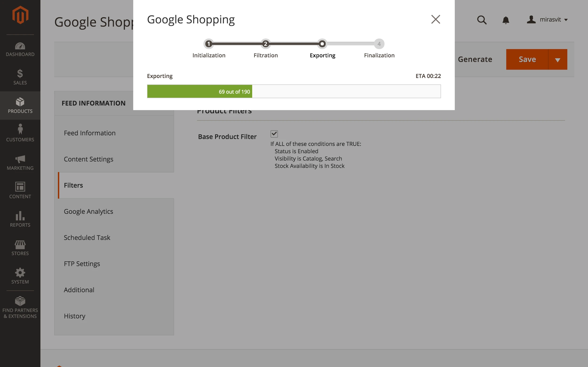Viewport: 588px width, 367px height.
Task: Switch to the Google Analytics tab
Action: pyautogui.click(x=88, y=211)
